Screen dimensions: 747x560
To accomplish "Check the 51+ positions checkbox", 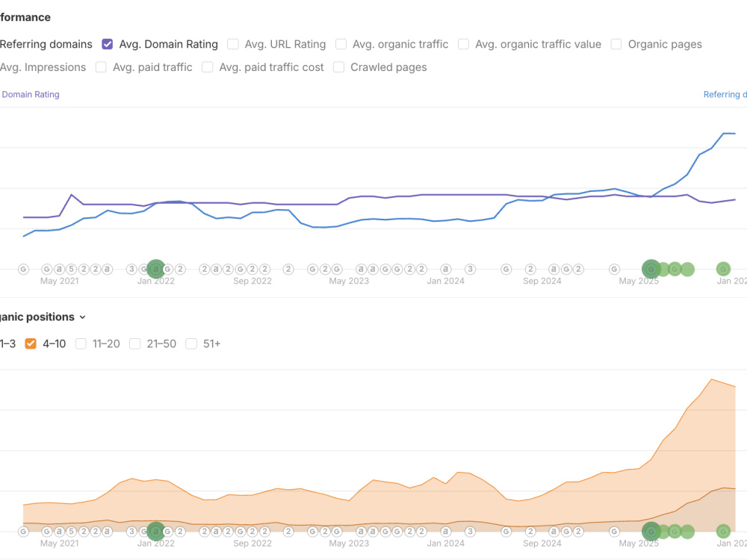I will pyautogui.click(x=191, y=343).
